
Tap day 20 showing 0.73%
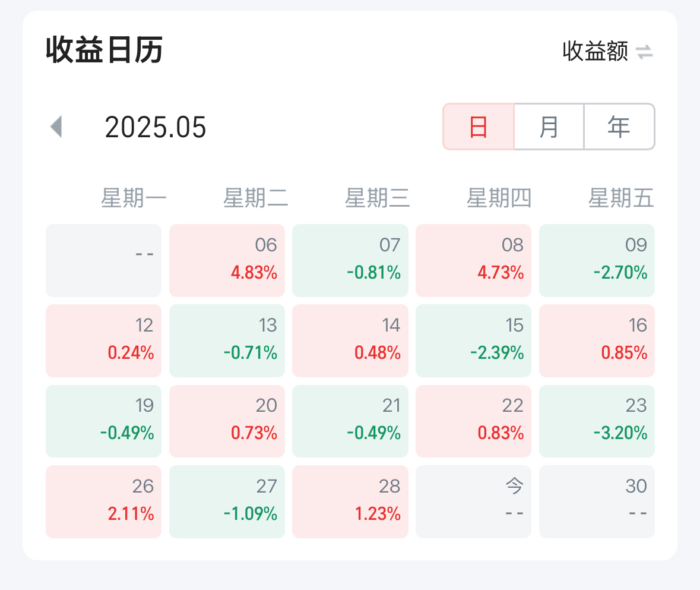point(227,421)
